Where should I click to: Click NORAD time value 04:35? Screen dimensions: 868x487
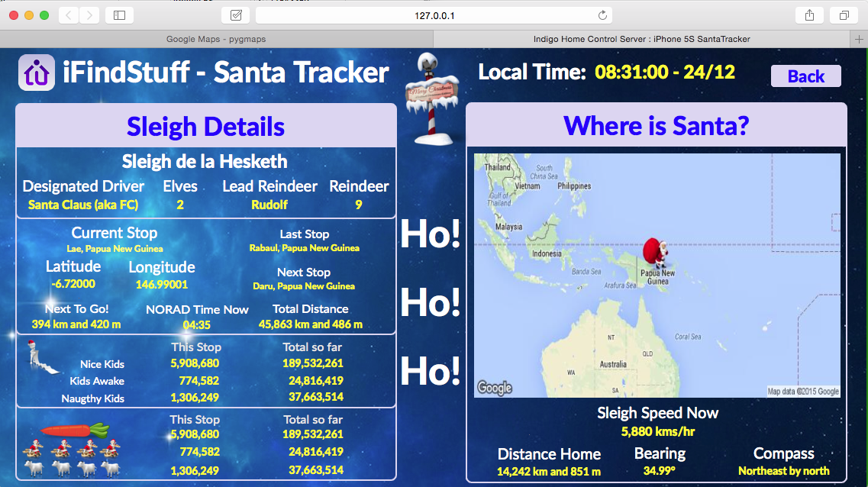(196, 325)
